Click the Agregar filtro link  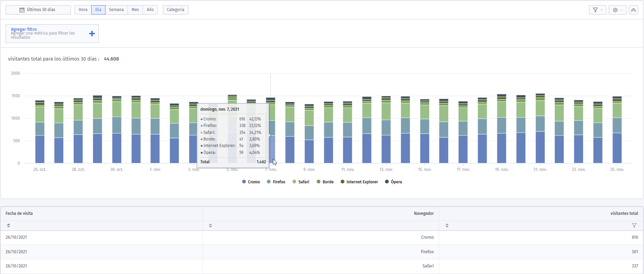click(x=24, y=29)
